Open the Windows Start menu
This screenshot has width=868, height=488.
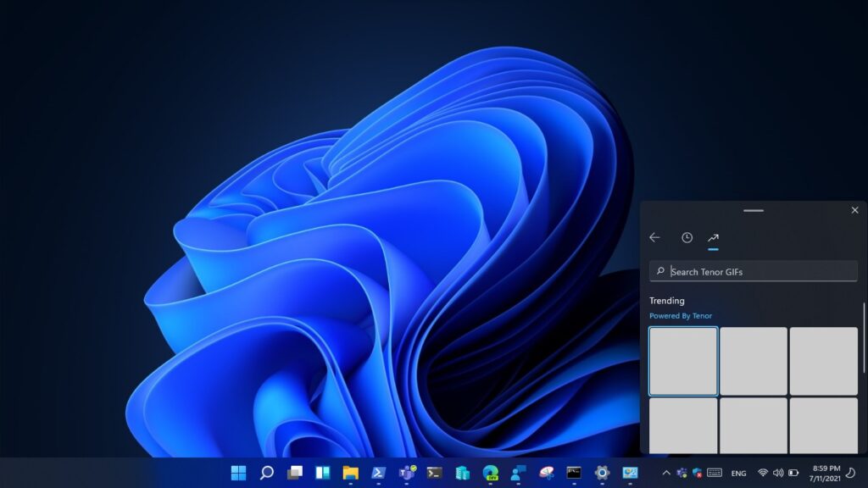pyautogui.click(x=239, y=473)
